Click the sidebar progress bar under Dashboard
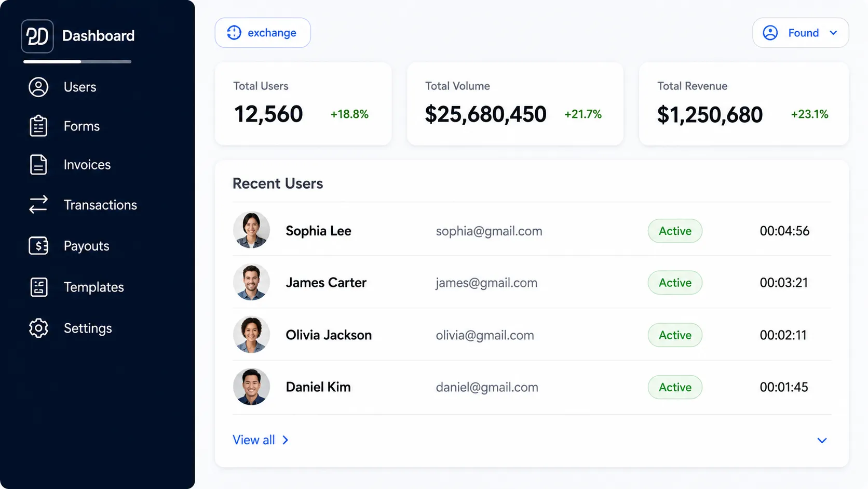Screen dimensions: 868x489 [77, 61]
